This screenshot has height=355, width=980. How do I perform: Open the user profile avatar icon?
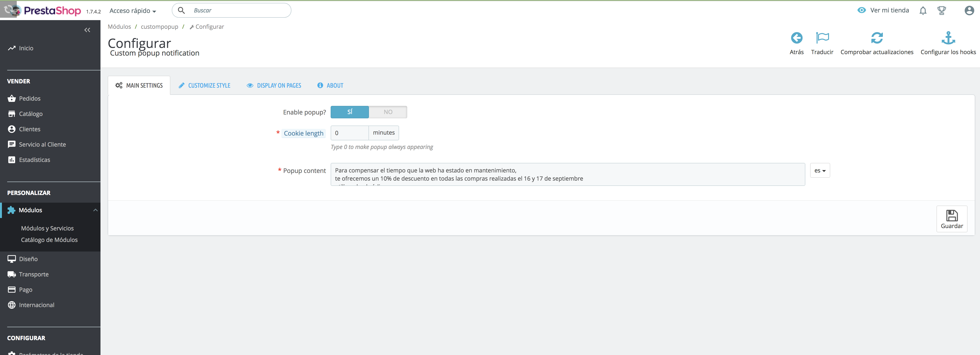coord(969,11)
